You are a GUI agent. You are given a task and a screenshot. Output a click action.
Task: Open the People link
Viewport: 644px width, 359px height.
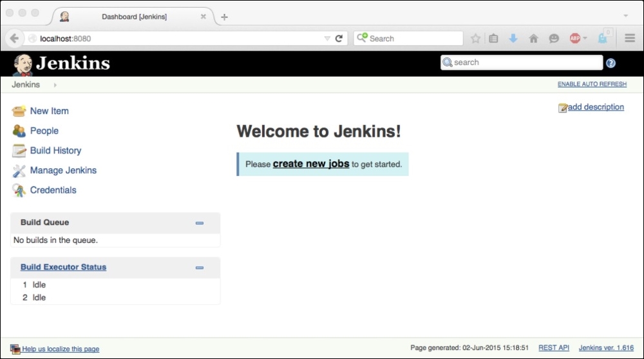pos(44,131)
